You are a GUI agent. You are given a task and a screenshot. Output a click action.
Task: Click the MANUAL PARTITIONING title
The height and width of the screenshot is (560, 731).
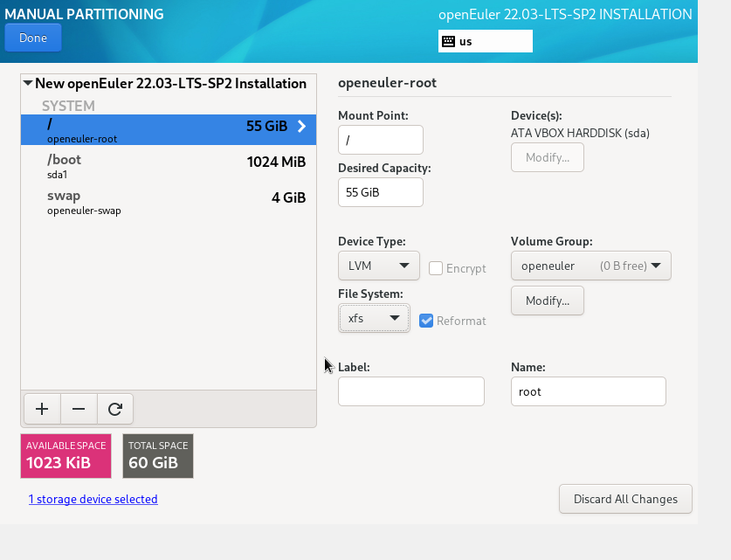click(x=84, y=14)
